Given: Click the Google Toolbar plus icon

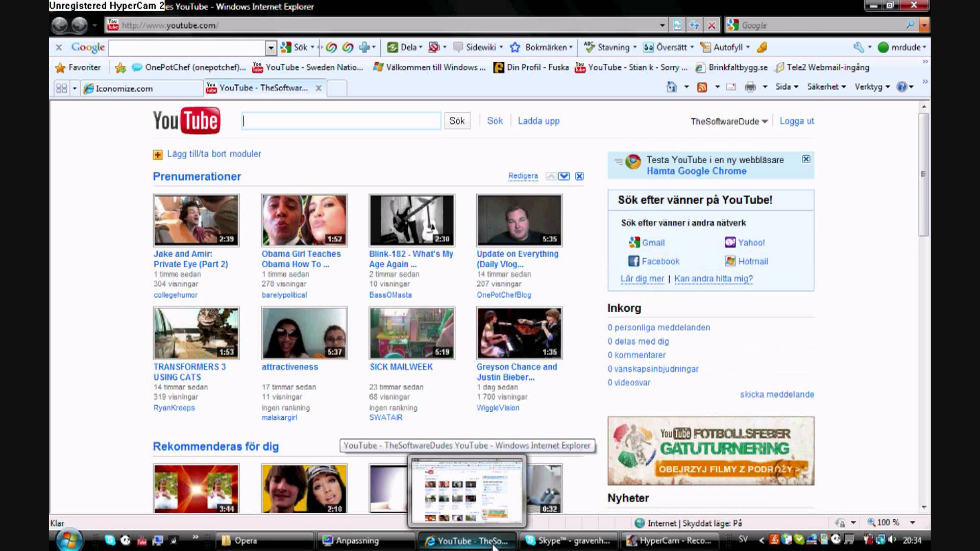Looking at the screenshot, I should 364,47.
